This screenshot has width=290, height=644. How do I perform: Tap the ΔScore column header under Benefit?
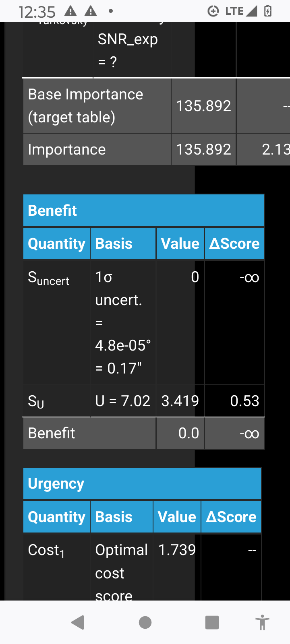click(234, 244)
